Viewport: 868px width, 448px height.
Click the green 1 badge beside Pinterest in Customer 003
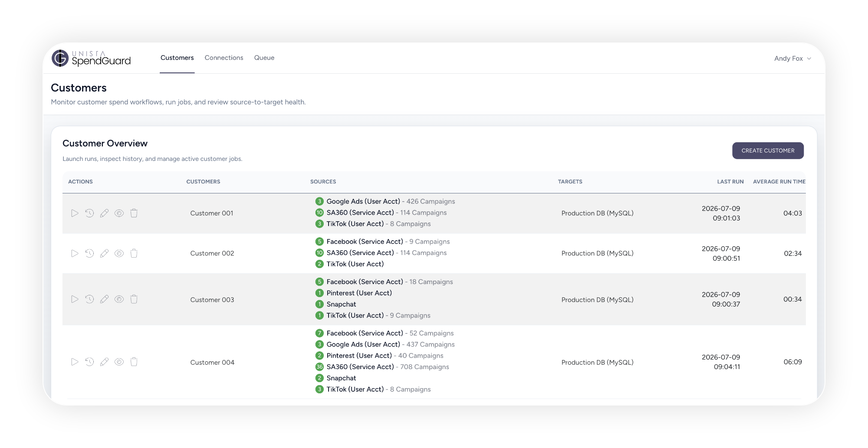(x=319, y=293)
